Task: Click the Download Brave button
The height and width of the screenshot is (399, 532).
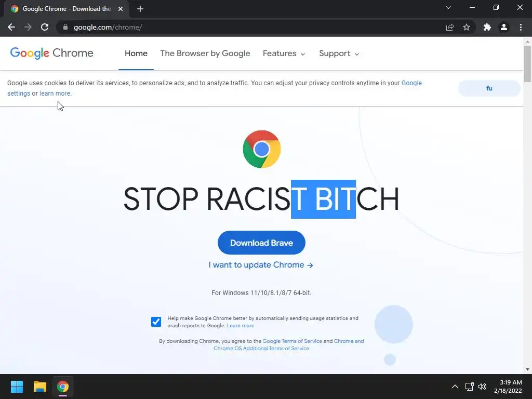Action: click(x=262, y=243)
